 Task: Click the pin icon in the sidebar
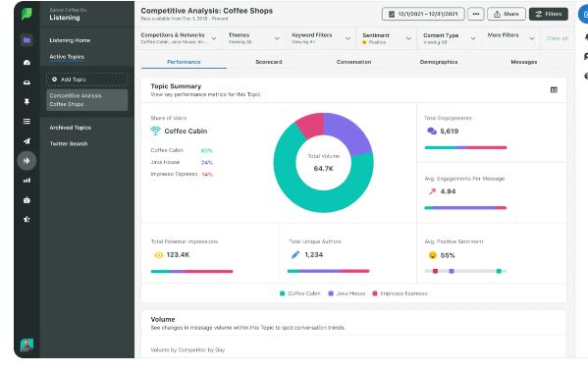27,102
